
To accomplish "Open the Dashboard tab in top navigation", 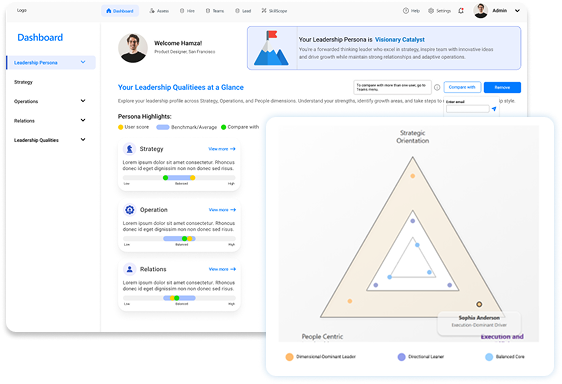I will 120,11.
